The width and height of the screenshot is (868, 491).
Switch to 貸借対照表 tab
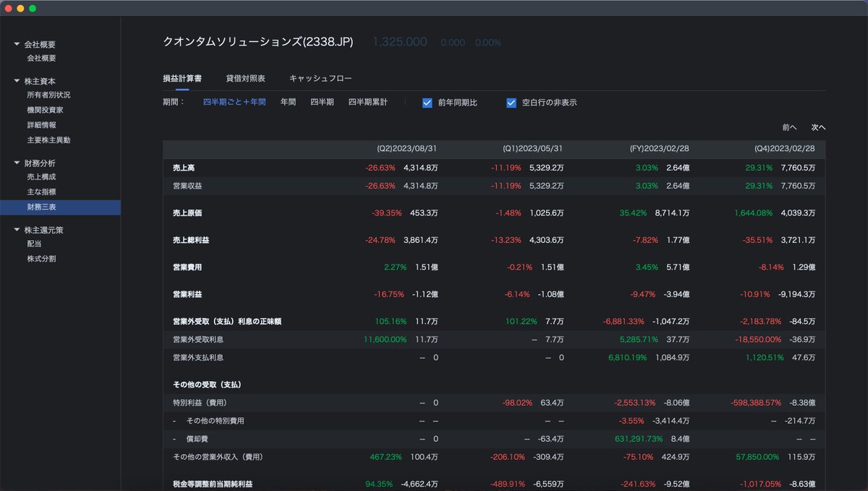245,78
